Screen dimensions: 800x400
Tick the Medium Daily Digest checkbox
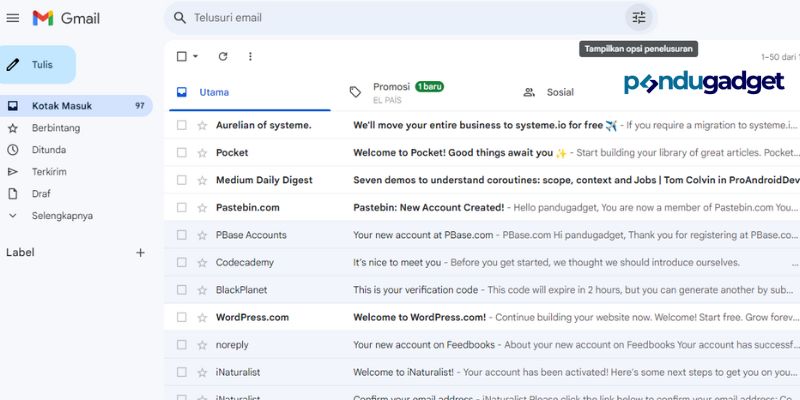coord(182,180)
